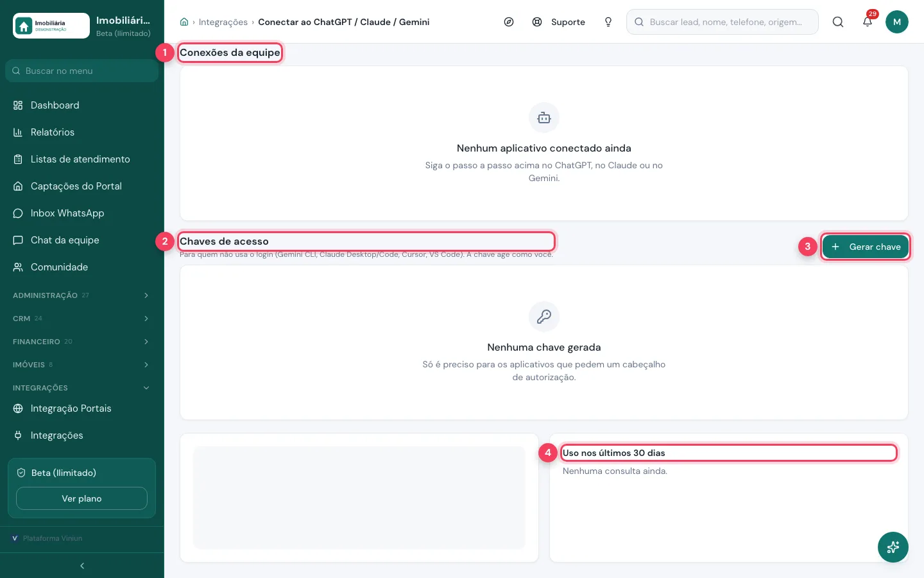Open the notifications bell icon

tap(868, 22)
